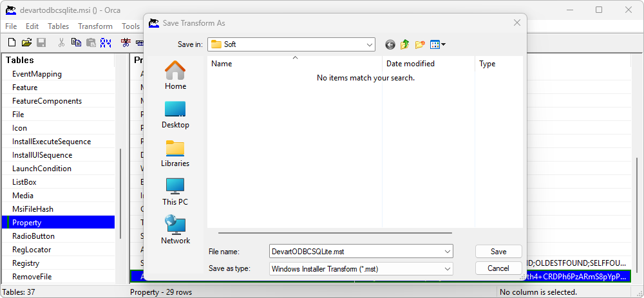Close the Save Transform As dialog
Screen dimensions: 644x298
[517, 23]
